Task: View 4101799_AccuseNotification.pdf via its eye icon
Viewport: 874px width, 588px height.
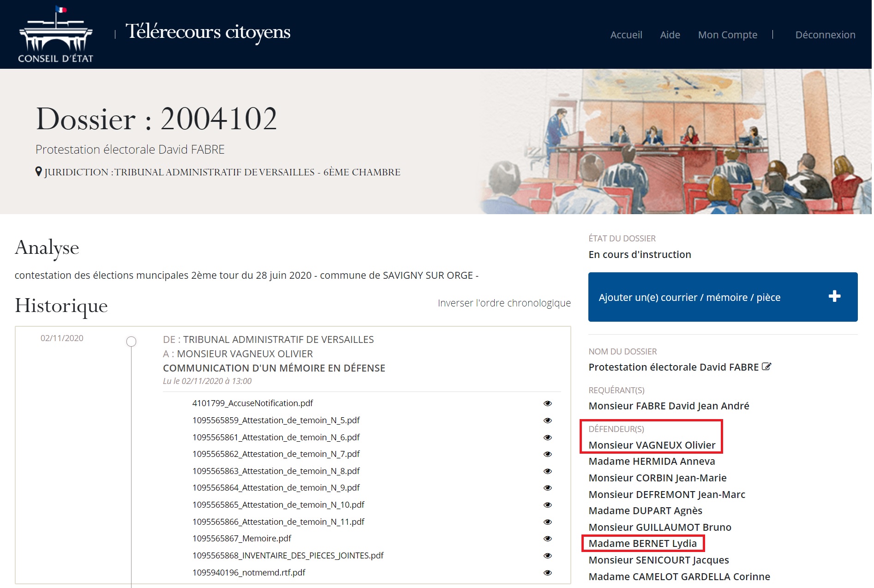Action: (548, 403)
